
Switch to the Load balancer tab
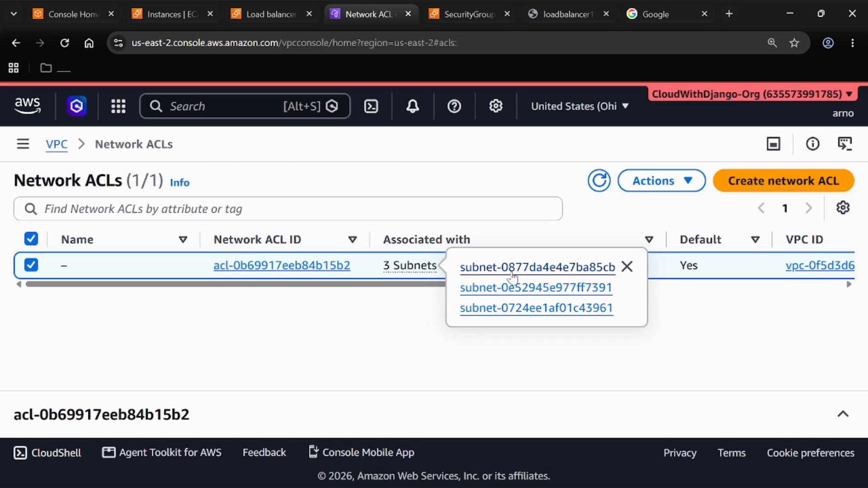pos(271,14)
